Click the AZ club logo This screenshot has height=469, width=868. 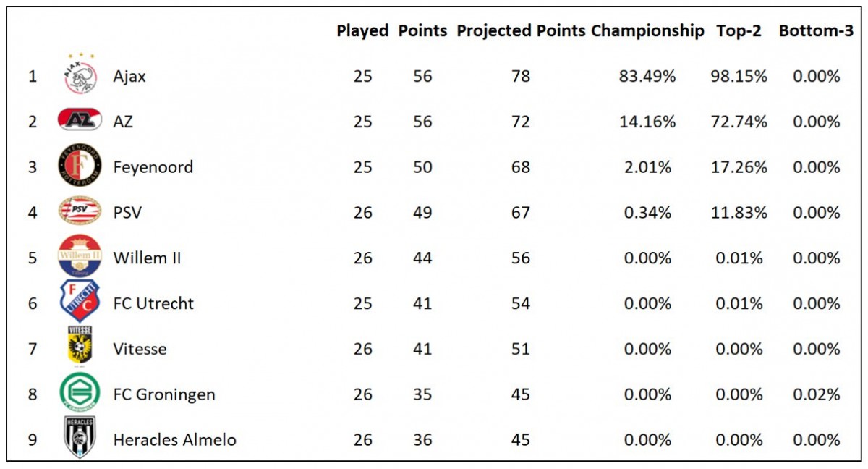coord(80,120)
